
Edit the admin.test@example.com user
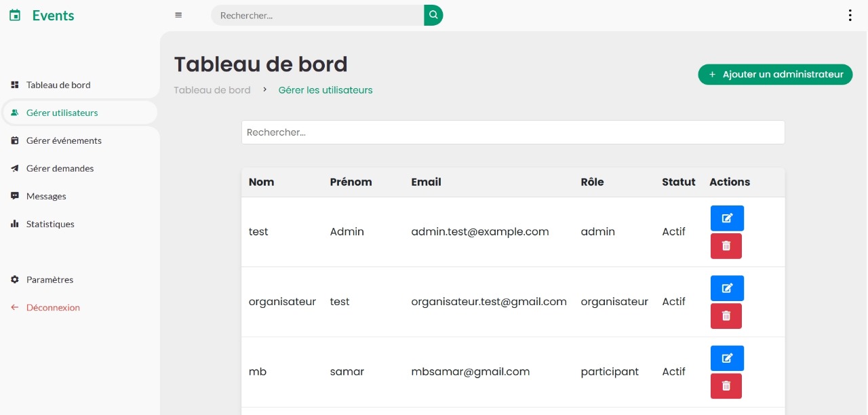pos(727,218)
